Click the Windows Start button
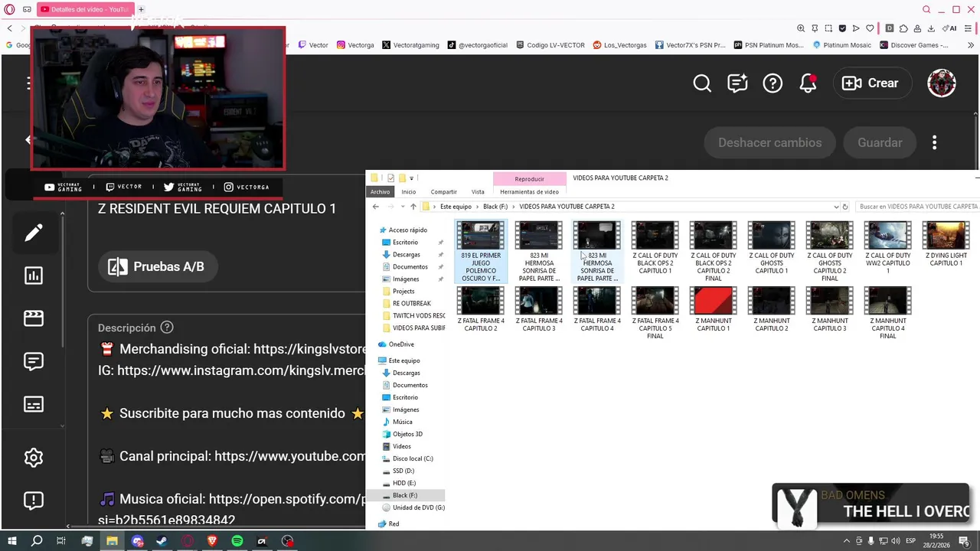The height and width of the screenshot is (551, 980). pos(12,541)
